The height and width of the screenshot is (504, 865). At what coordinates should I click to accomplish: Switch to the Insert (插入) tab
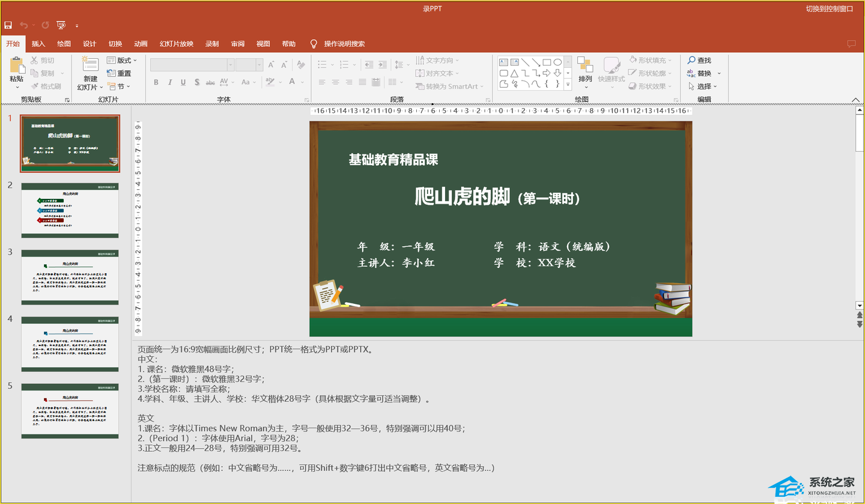[x=38, y=44]
